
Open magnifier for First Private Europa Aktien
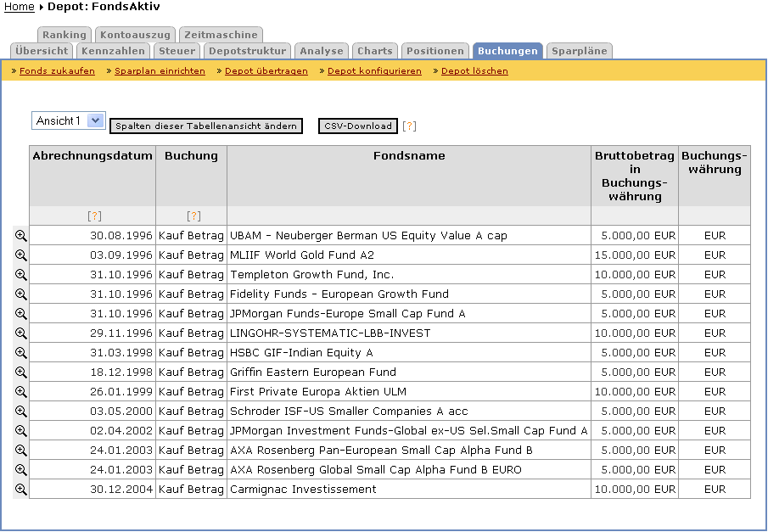[x=21, y=392]
